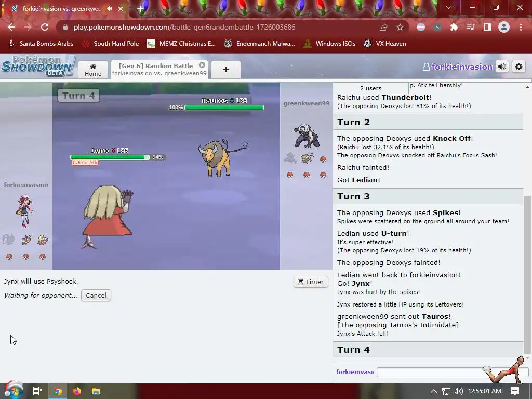532x399 pixels.
Task: Cancel the chosen Psyshock move
Action: 96,295
